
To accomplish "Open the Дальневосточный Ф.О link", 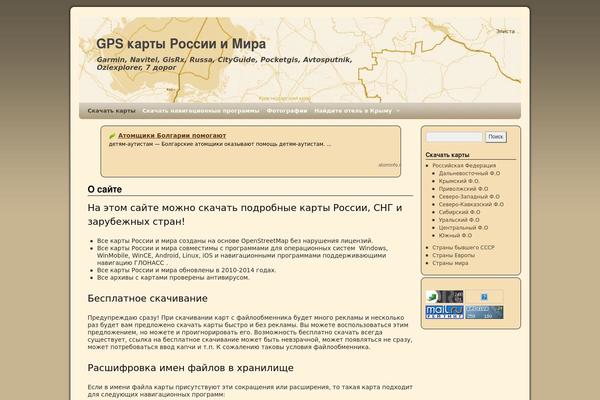I will click(x=469, y=173).
